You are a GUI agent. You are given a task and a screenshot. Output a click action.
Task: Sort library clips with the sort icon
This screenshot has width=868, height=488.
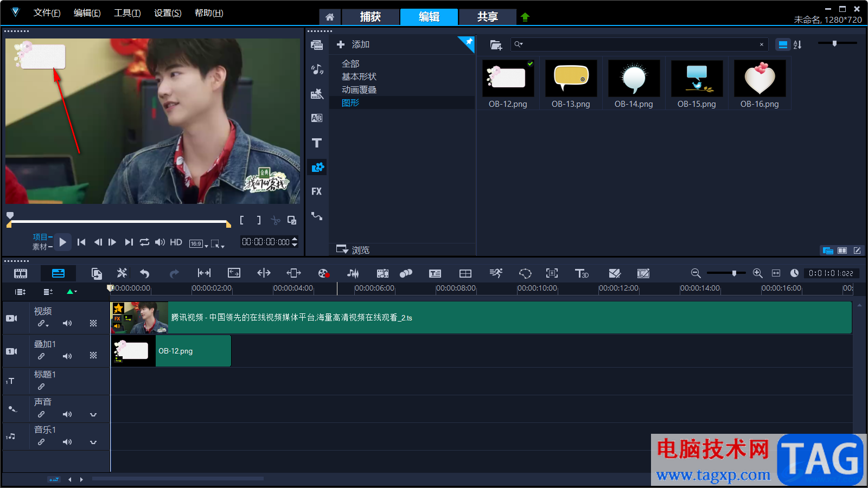click(797, 44)
